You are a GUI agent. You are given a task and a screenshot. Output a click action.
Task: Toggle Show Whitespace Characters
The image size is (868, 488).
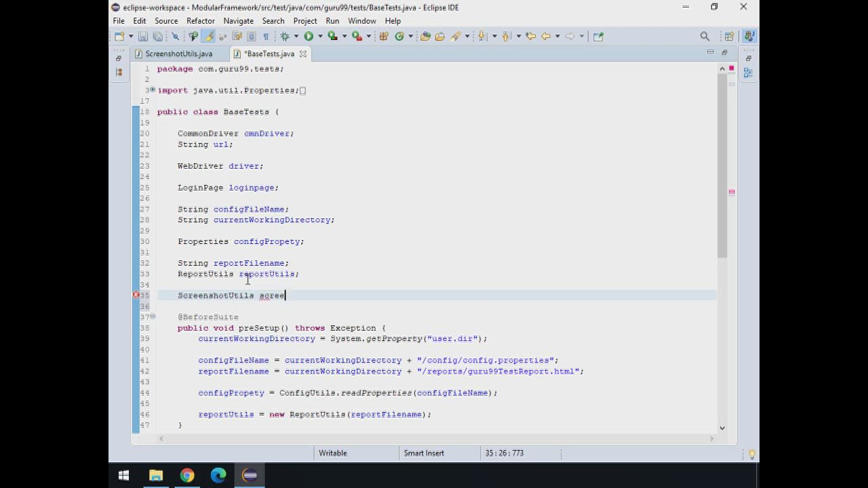pos(266,37)
